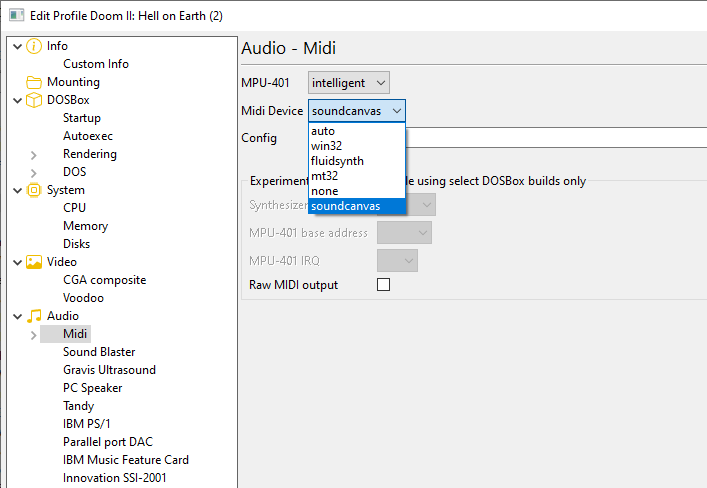Click the Mounting folder icon
This screenshot has width=707, height=488.
click(x=34, y=82)
